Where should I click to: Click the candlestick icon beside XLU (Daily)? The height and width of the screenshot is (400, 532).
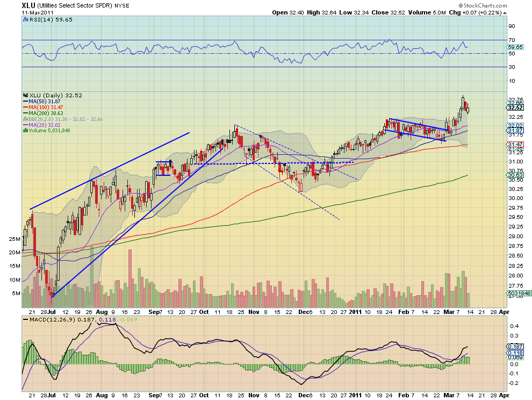click(25, 95)
